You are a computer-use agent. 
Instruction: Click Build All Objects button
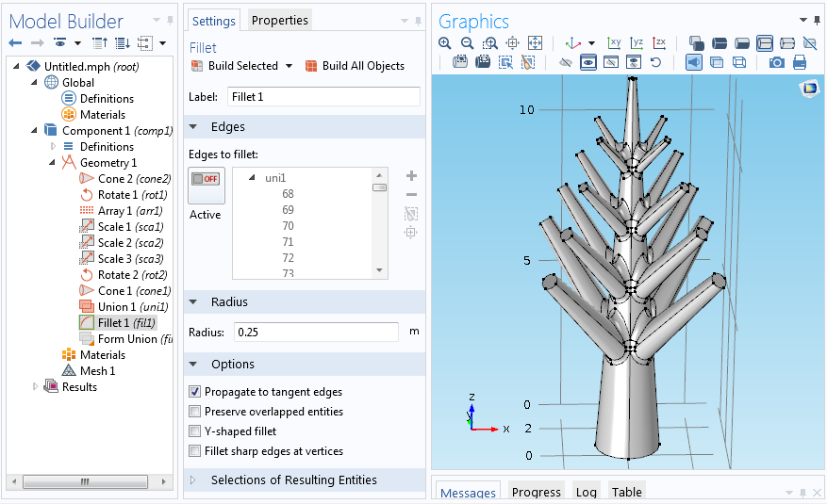[x=355, y=66]
